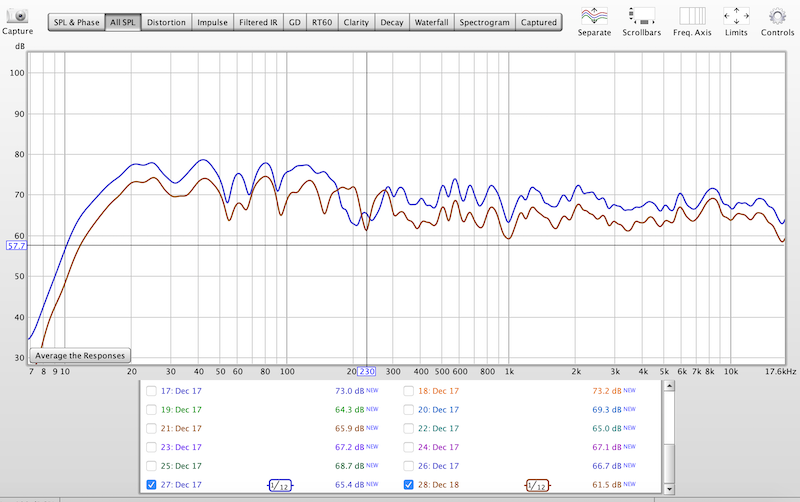Screen dimensions: 800x502
Task: Click the 230 Hz cursor frequency readout
Action: coord(366,372)
